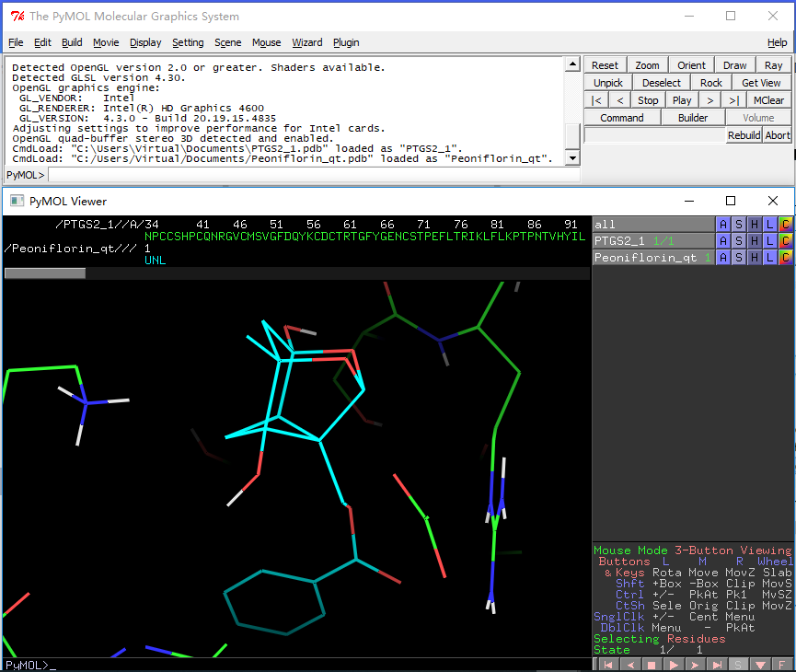Open Hide menu (H) for 'all'
The height and width of the screenshot is (672, 796).
point(755,224)
